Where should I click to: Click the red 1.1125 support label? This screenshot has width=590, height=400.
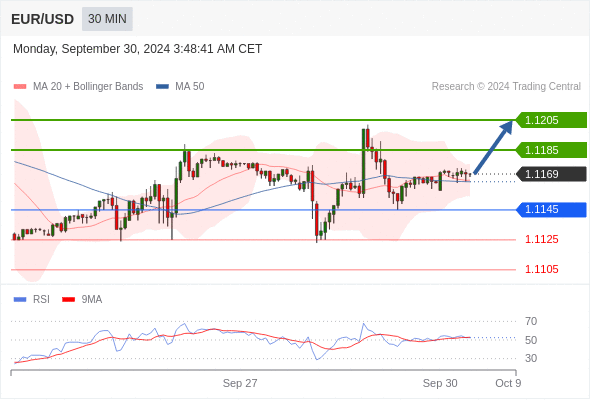pos(542,239)
